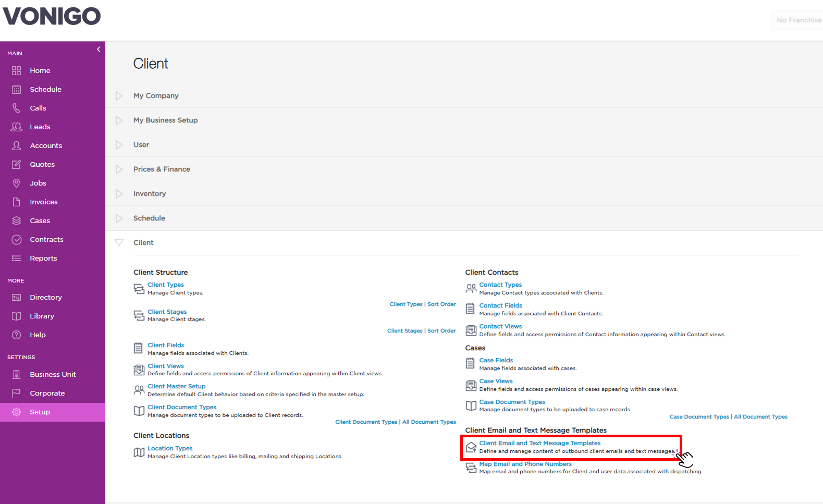The image size is (823, 504).
Task: Expand the Prices & Finance section triangle
Action: pyautogui.click(x=119, y=169)
